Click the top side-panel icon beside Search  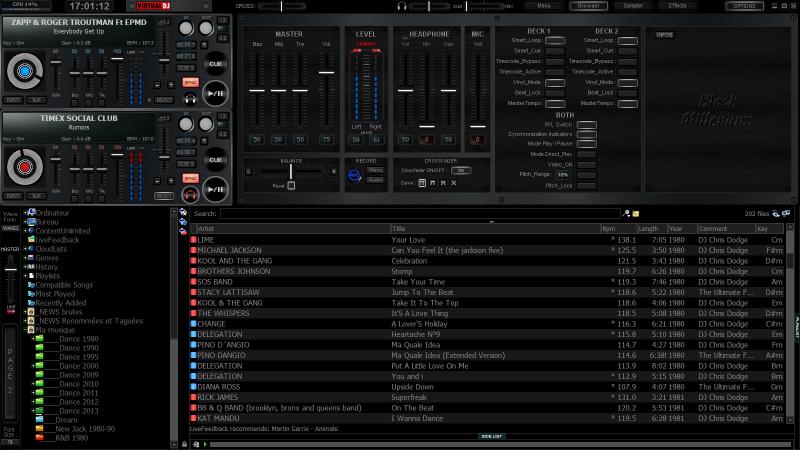183,213
